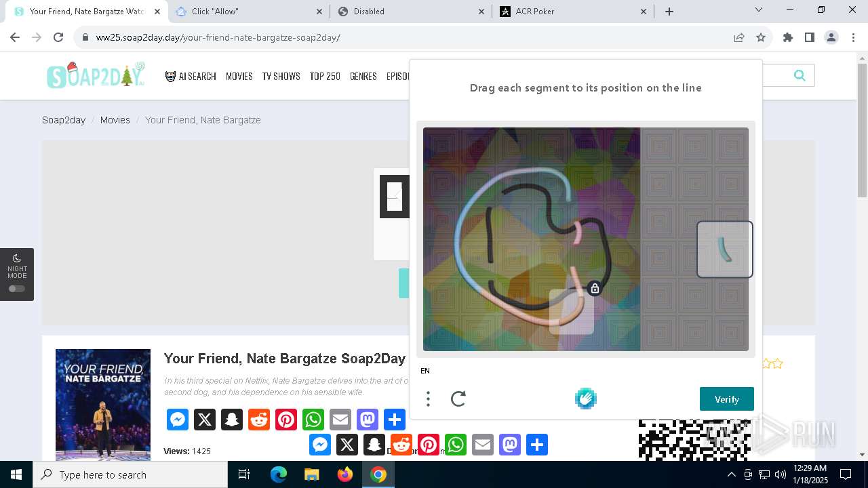
Task: Open the Genres menu item
Action: click(363, 77)
